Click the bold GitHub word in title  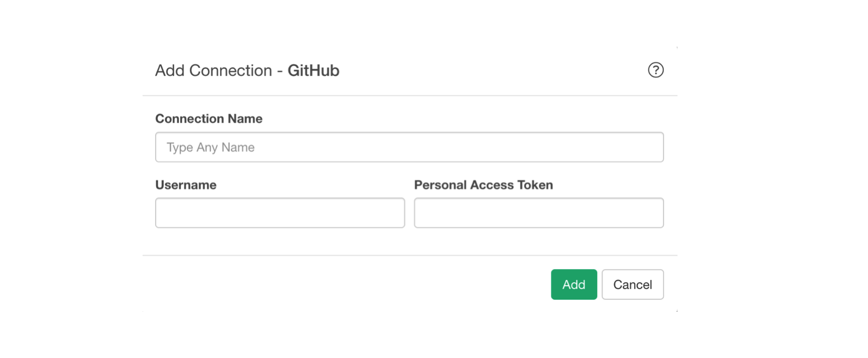[313, 71]
